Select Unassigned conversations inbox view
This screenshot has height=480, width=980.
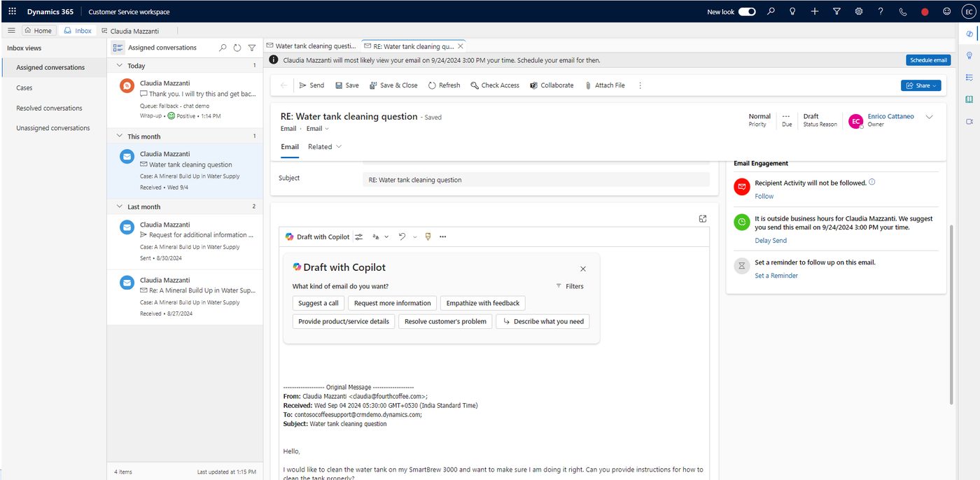tap(53, 128)
